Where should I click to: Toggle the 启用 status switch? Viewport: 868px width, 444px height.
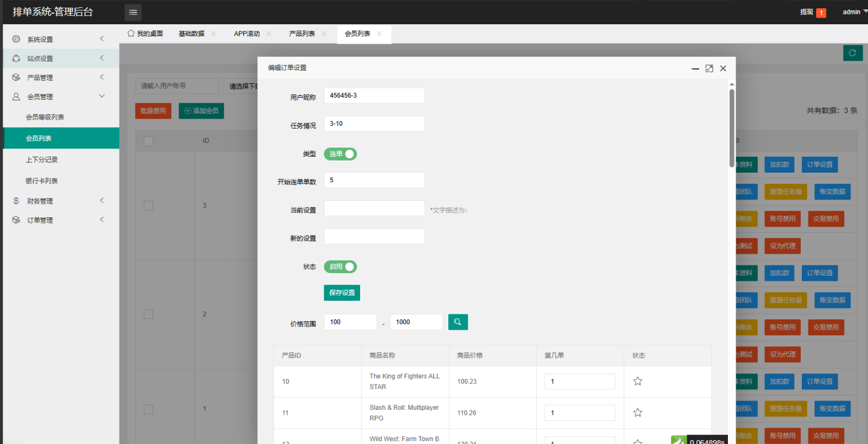(x=340, y=267)
